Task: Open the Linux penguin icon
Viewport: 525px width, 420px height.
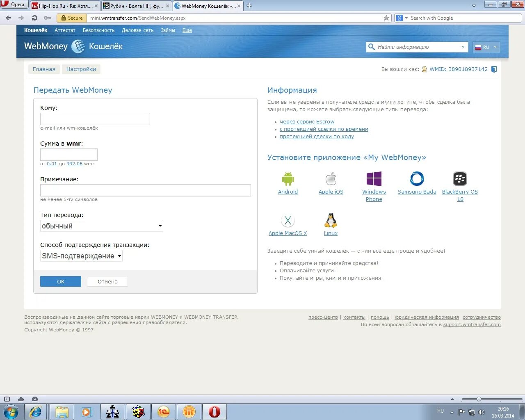Action: [331, 220]
